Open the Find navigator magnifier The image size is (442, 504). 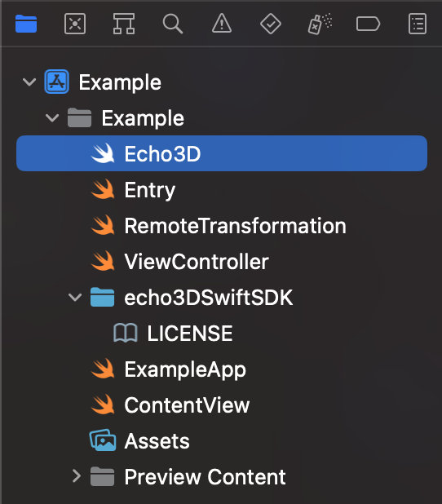pyautogui.click(x=173, y=24)
